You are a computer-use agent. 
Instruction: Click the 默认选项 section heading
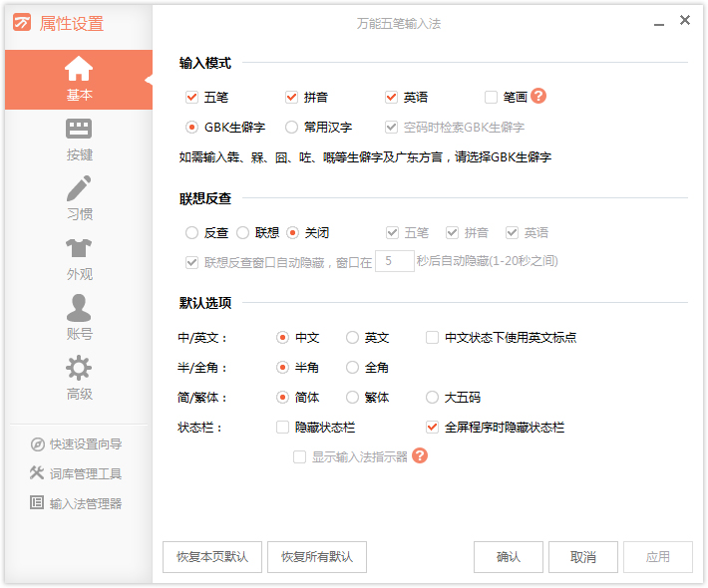point(205,303)
